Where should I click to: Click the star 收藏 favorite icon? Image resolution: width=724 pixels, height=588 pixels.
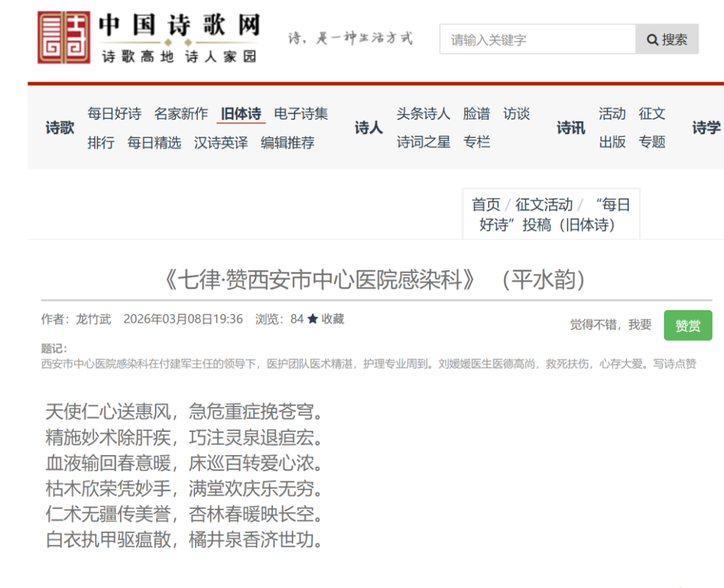313,319
